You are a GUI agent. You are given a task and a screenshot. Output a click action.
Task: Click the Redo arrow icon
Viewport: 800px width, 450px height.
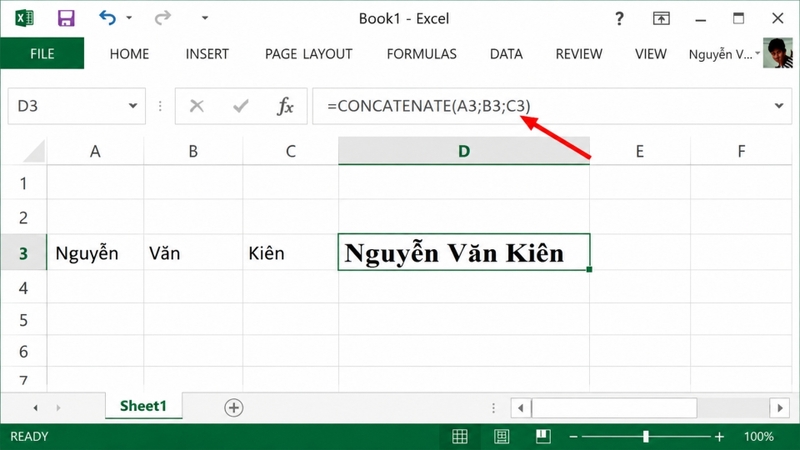click(x=163, y=18)
